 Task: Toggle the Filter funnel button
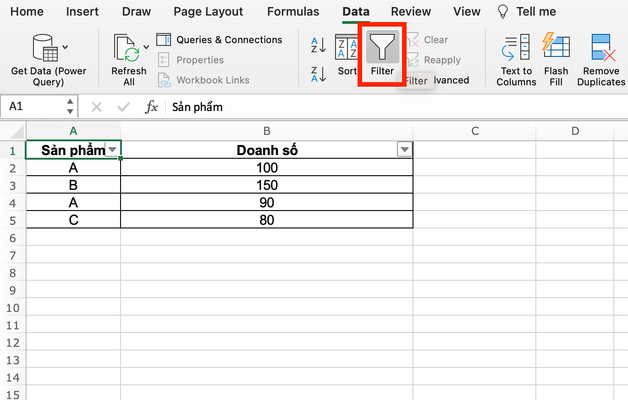coord(382,54)
